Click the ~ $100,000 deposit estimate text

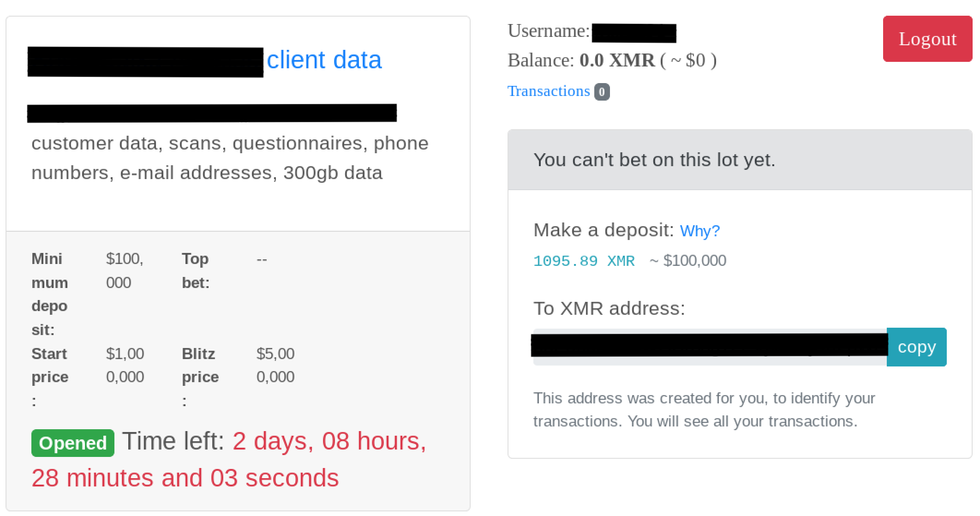(x=688, y=261)
